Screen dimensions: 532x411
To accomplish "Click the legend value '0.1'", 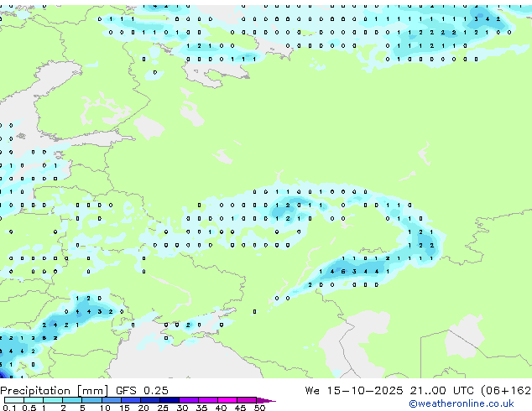I will click(9, 408).
